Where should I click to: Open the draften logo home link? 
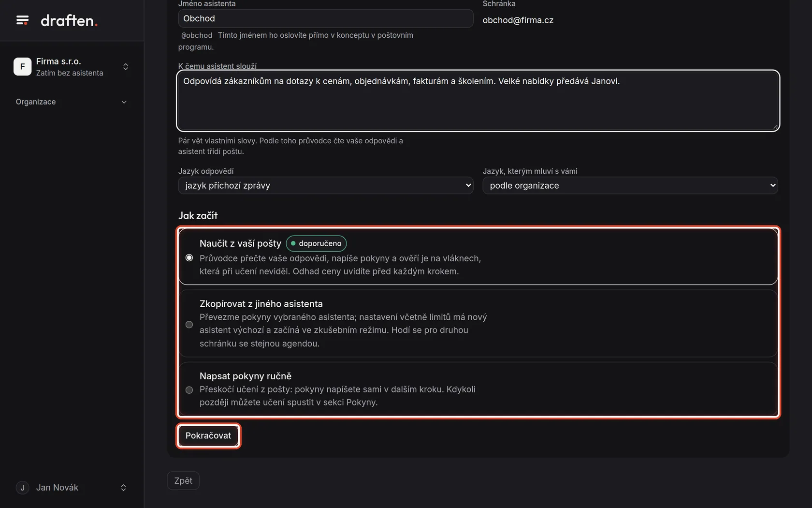(x=69, y=20)
